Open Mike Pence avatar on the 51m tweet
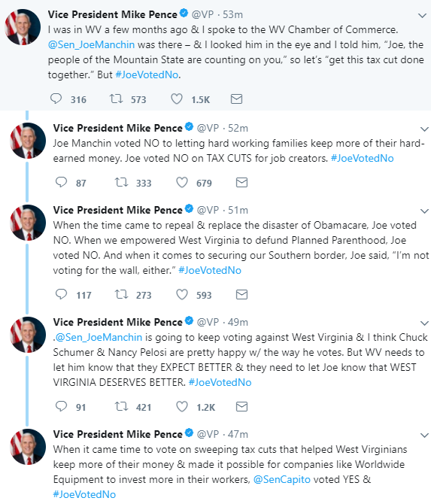Viewport: 431px width, 504px height. [x=28, y=223]
